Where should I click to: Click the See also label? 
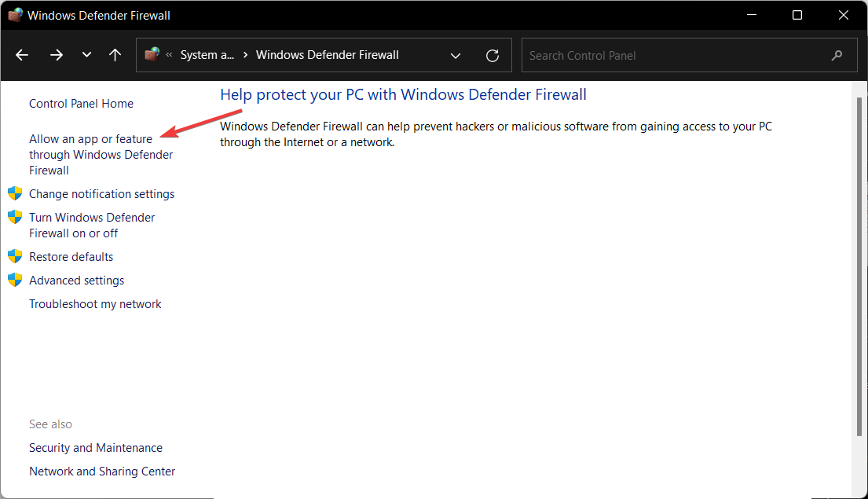tap(50, 424)
